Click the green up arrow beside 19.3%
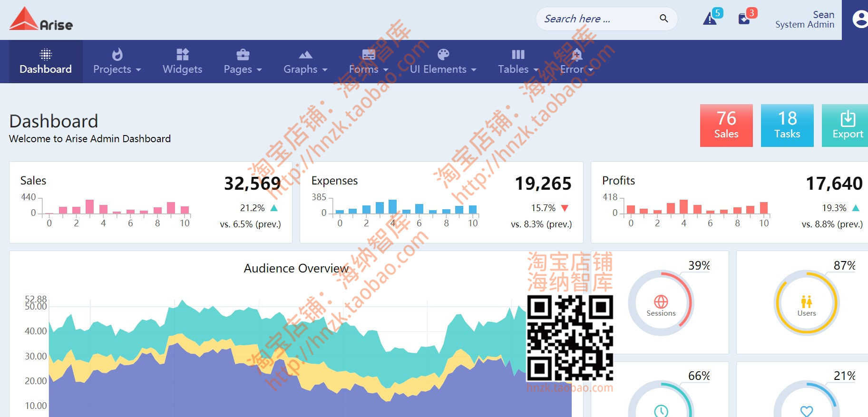This screenshot has width=868, height=417. click(x=856, y=208)
